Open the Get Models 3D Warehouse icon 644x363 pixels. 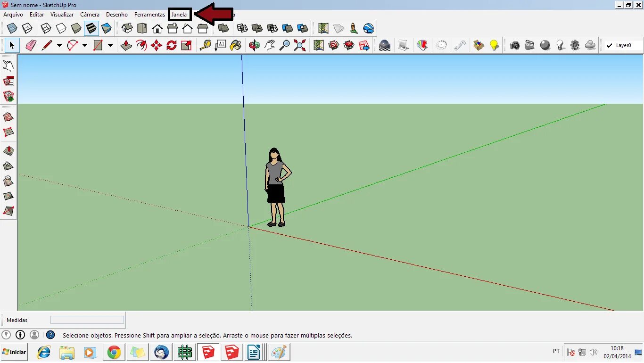pos(334,45)
